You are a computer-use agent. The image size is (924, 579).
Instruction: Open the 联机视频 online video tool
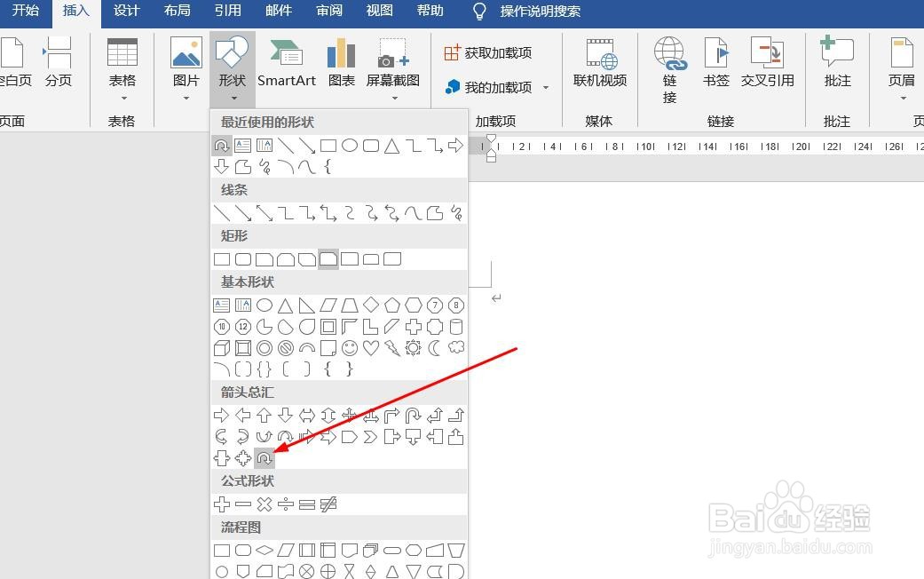click(x=600, y=62)
